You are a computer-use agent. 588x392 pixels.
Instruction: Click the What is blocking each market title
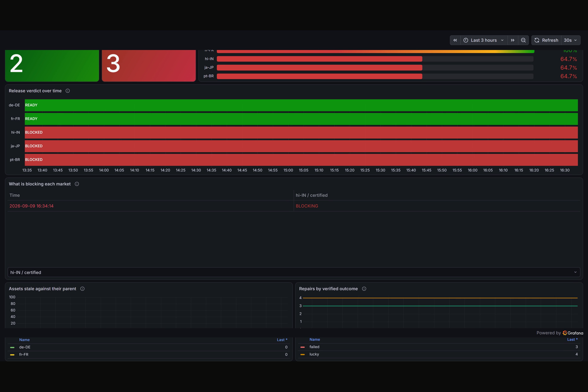coord(40,184)
